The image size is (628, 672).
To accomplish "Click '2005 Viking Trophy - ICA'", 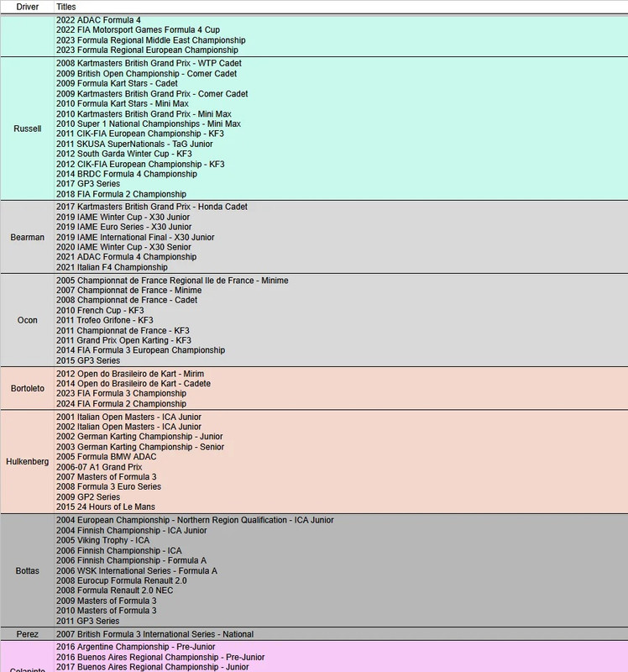I will [102, 541].
